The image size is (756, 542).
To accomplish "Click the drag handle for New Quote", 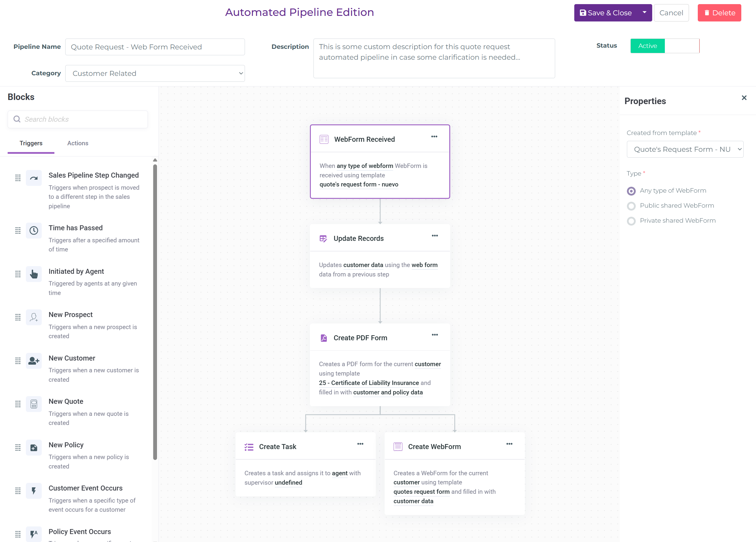I will coord(18,404).
